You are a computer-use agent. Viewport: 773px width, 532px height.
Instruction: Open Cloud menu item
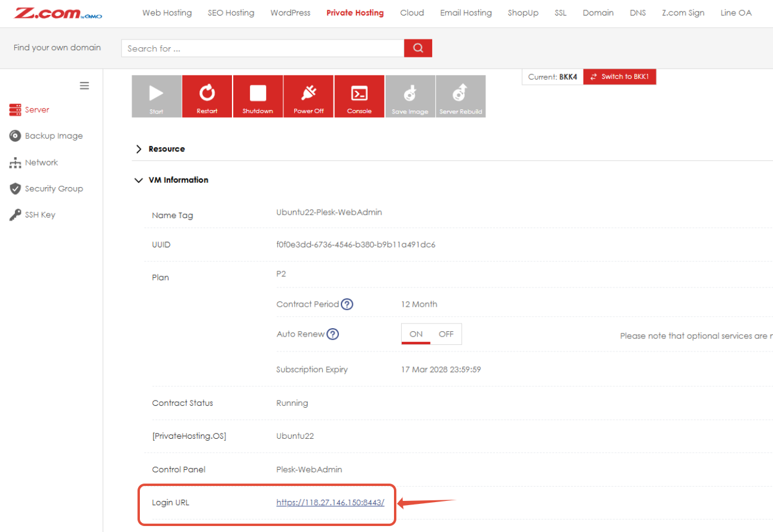pyautogui.click(x=412, y=13)
